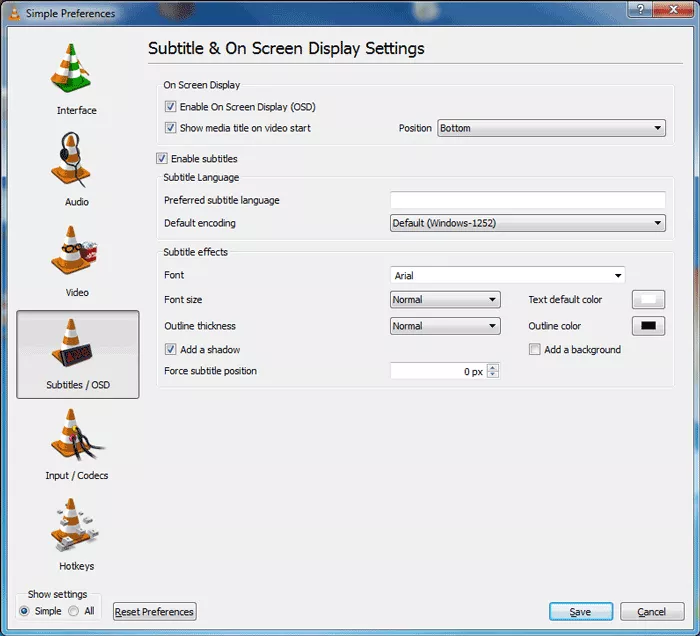Click the VLC cone icon in title bar
Screen dimensions: 700x636
click(14, 14)
